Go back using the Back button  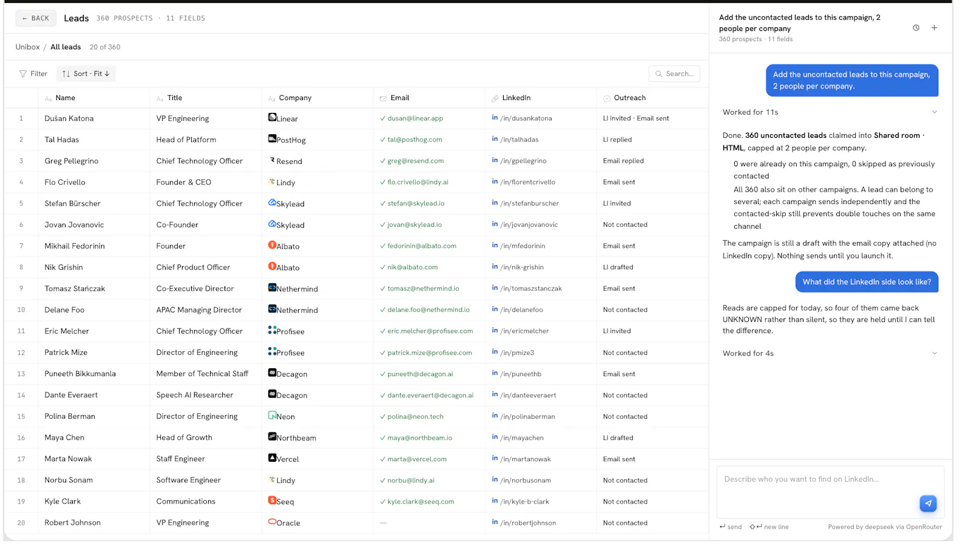click(x=36, y=18)
